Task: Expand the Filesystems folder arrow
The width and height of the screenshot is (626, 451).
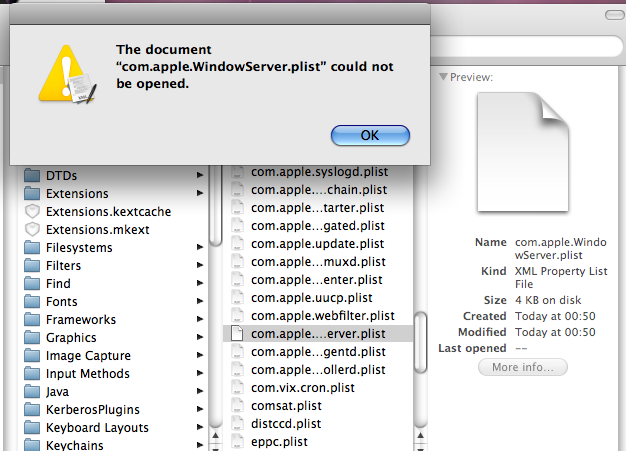Action: coord(200,247)
